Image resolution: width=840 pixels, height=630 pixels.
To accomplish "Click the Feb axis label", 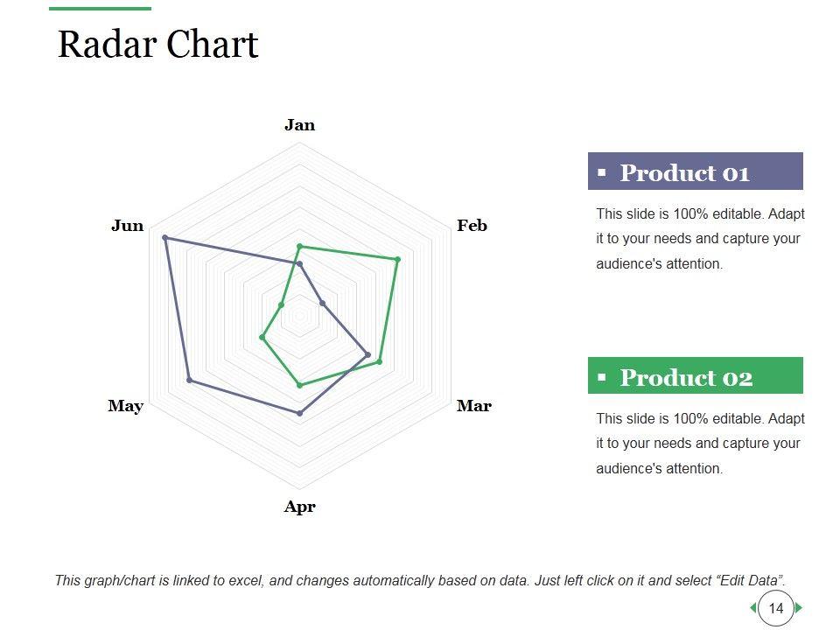I will (472, 226).
